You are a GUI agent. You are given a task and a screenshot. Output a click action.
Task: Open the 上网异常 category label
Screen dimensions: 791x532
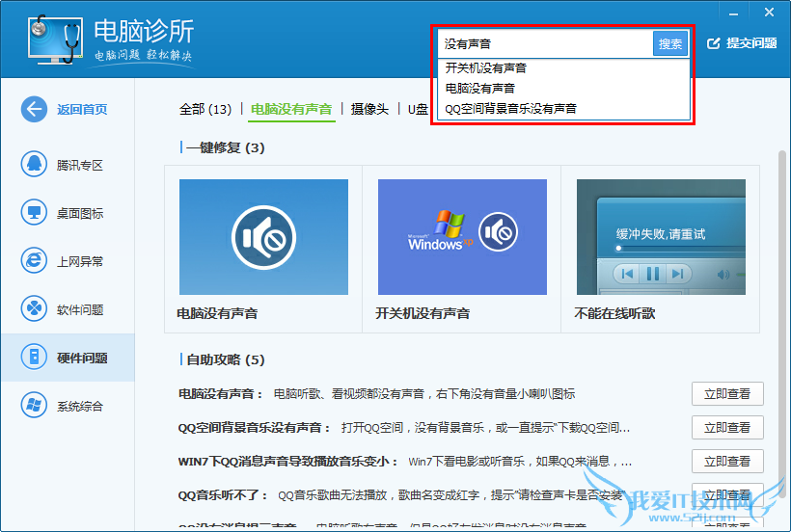(80, 262)
